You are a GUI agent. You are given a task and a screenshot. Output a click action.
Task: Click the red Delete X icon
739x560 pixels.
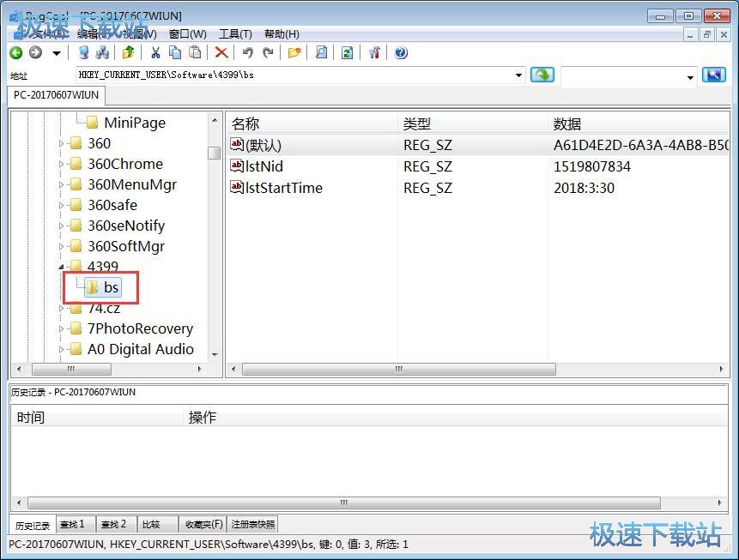(x=221, y=53)
